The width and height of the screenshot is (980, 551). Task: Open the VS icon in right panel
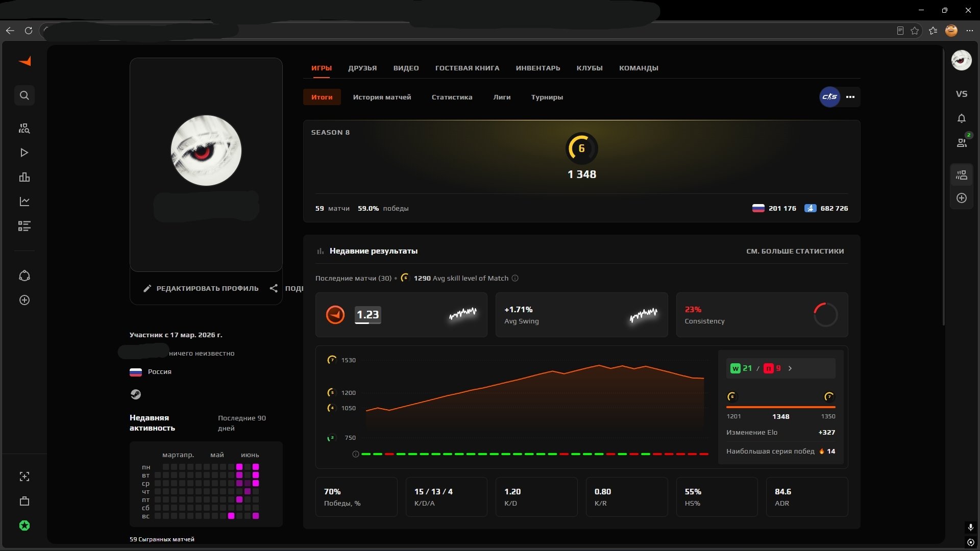962,94
